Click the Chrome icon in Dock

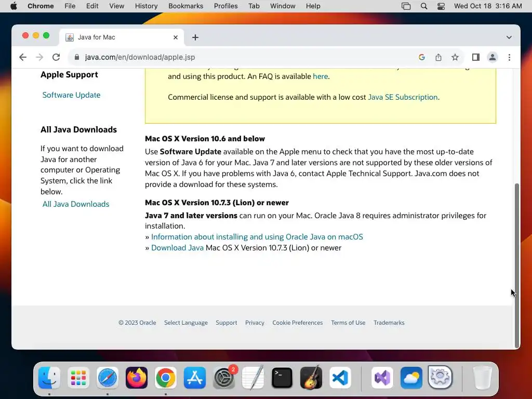[x=166, y=378]
